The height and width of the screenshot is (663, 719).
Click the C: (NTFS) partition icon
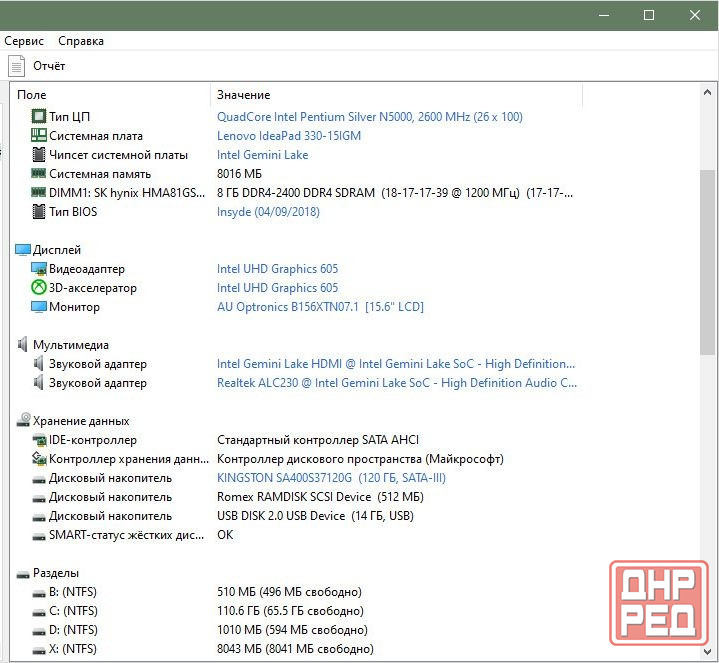pyautogui.click(x=39, y=613)
